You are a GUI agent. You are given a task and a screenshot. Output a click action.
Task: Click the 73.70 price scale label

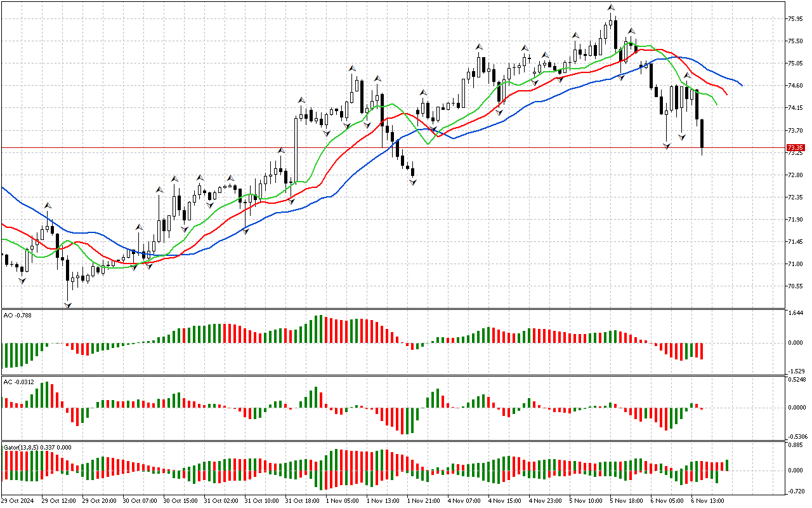tap(796, 131)
